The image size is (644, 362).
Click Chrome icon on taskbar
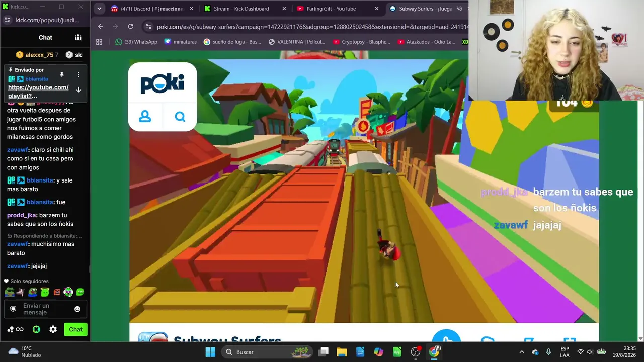coord(434,352)
